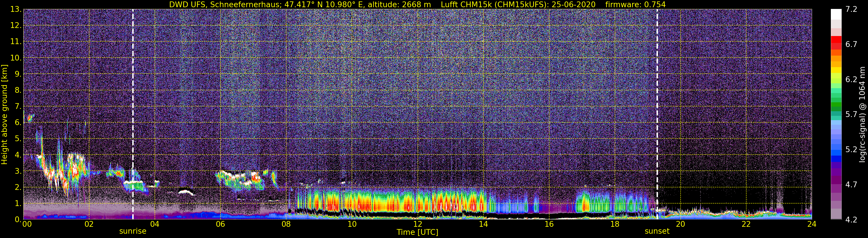Click the time-axis tick "04"

tap(155, 224)
